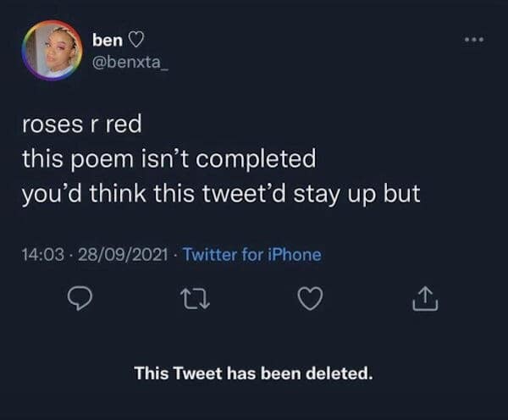Click the line starting "you'd think this tweet'd"
The width and height of the screenshot is (508, 420).
[221, 191]
